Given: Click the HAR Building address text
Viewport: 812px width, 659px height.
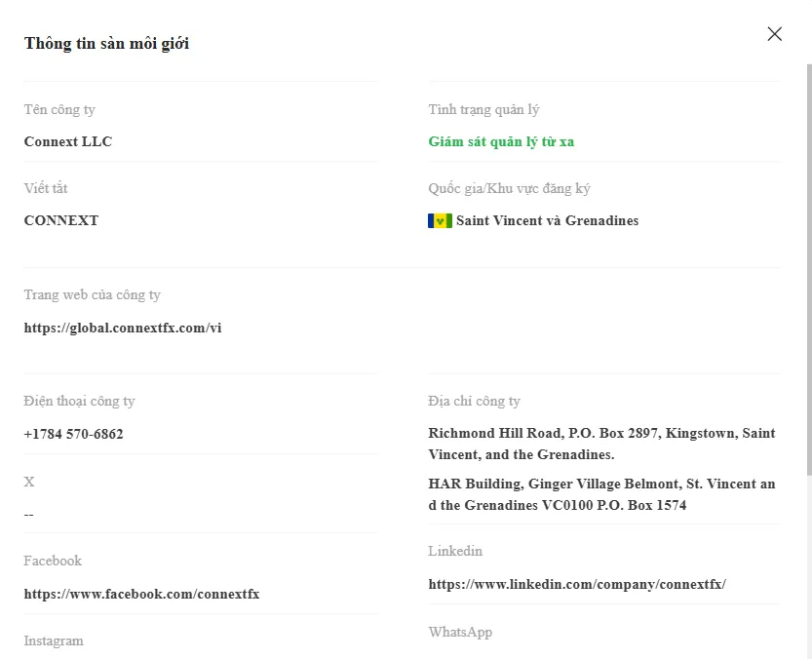Looking at the screenshot, I should coord(601,494).
